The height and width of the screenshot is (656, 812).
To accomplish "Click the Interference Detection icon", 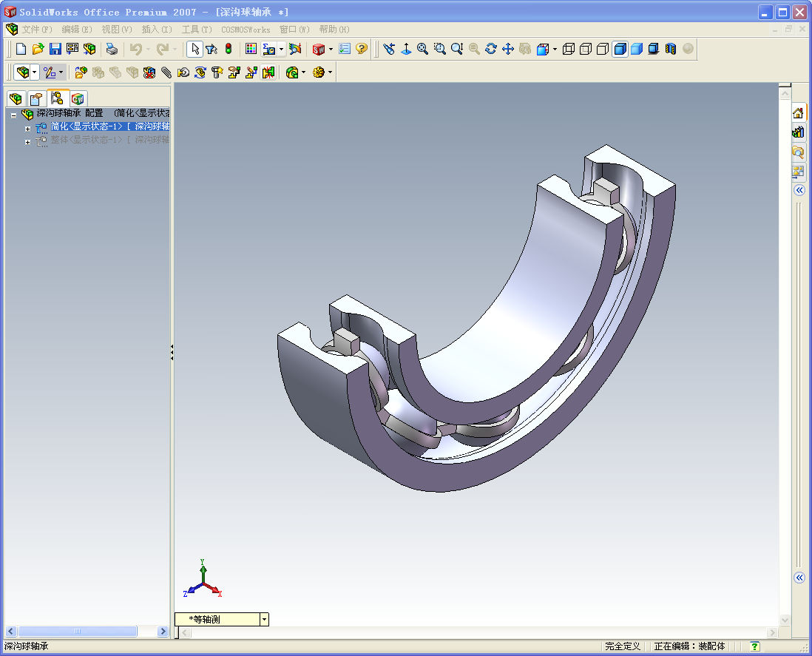I will coord(268,72).
